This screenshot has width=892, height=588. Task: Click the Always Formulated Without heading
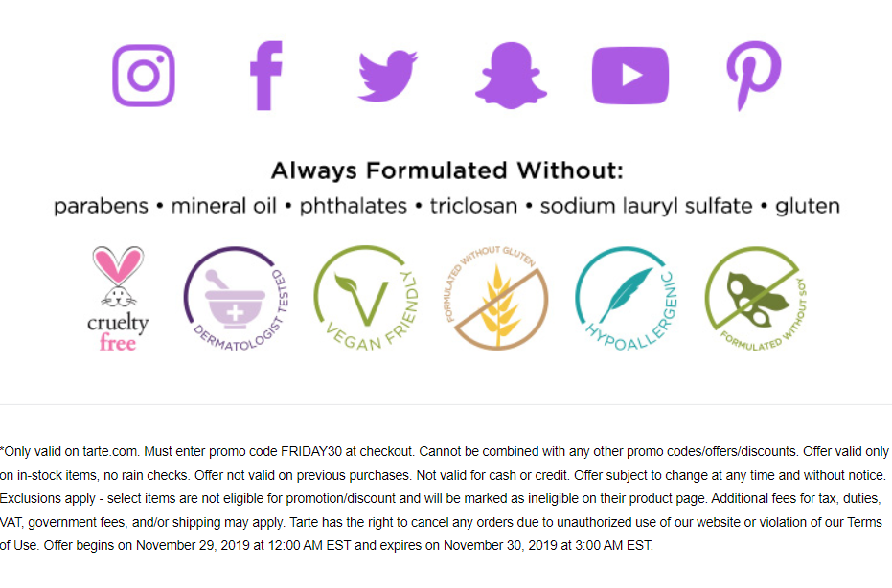pos(446,170)
